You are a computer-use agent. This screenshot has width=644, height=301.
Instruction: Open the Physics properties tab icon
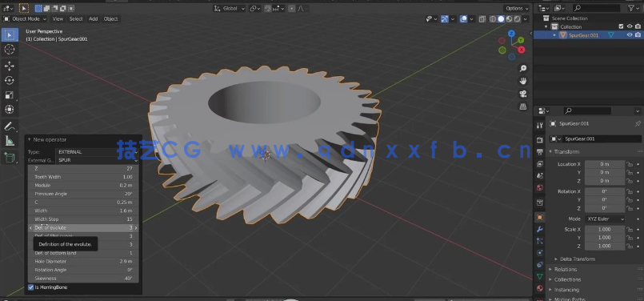coord(540,253)
